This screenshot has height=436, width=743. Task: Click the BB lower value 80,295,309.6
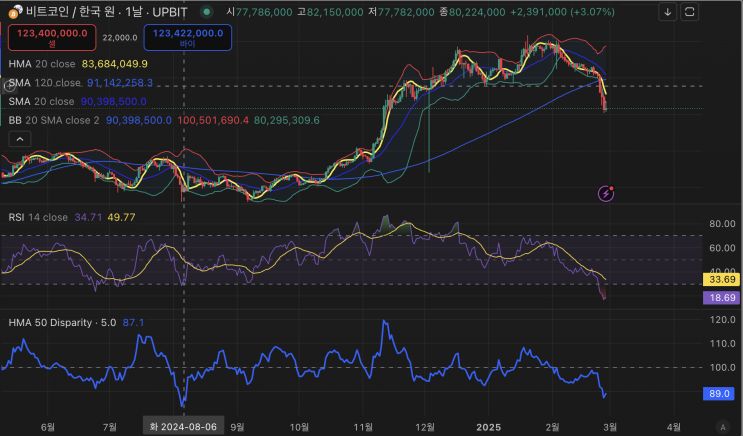click(x=287, y=120)
